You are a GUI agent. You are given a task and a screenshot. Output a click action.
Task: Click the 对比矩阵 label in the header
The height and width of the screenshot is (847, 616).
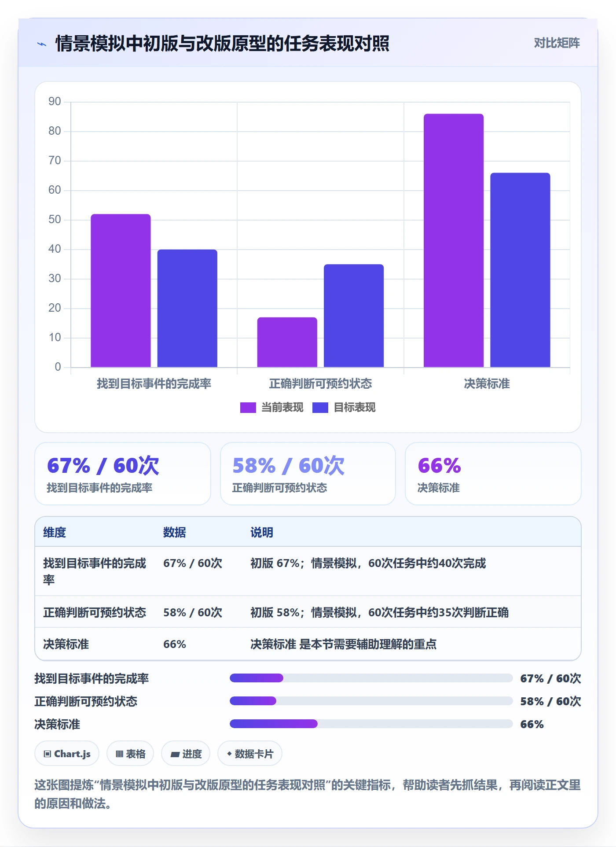point(557,43)
